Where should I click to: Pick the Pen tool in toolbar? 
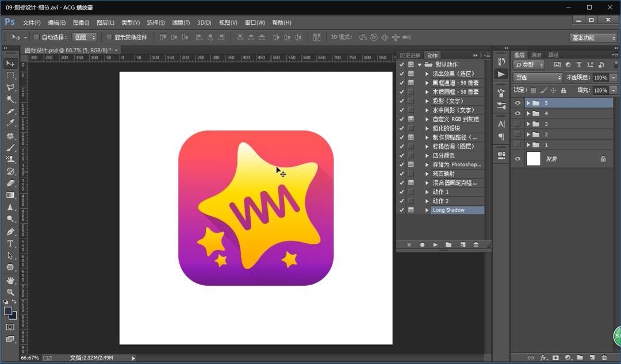coord(10,232)
